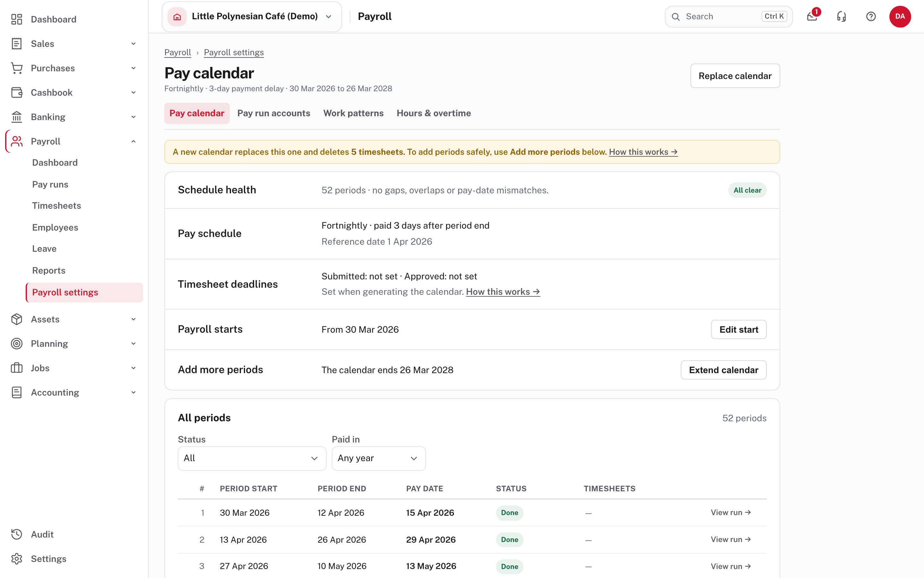
Task: Expand the Sales menu chevron
Action: [x=134, y=44]
